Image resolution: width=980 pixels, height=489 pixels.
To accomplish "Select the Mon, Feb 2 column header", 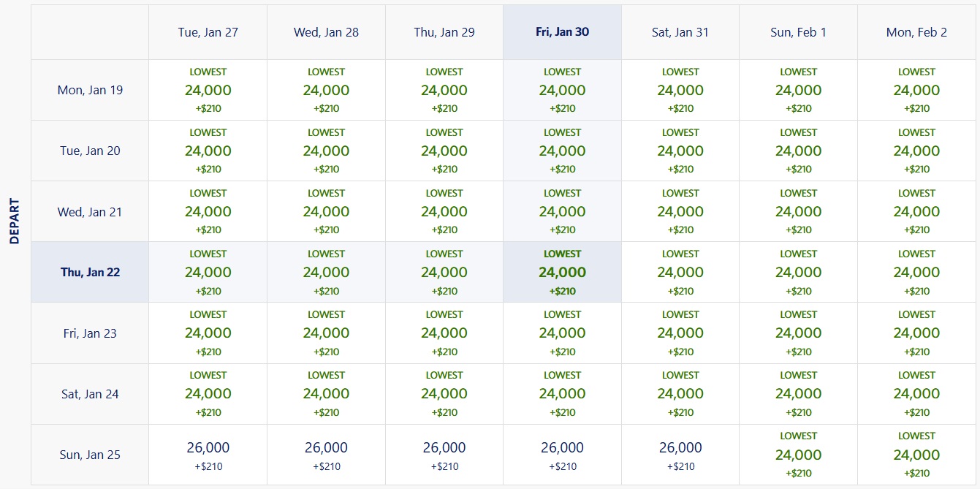I will pos(916,31).
